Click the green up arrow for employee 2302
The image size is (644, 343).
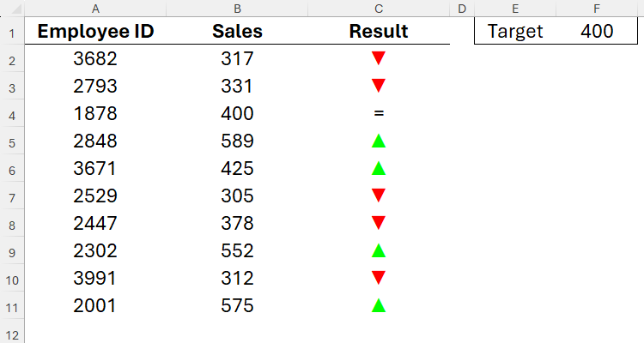click(x=379, y=250)
